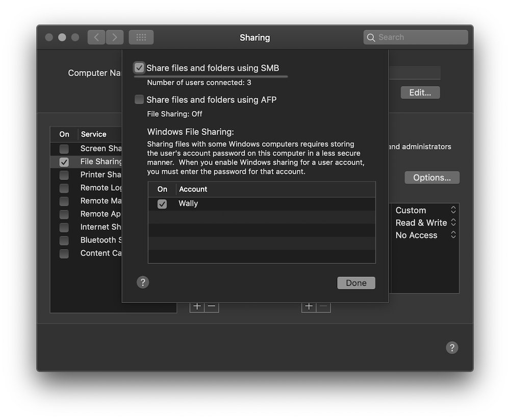The image size is (510, 420).
Task: Remove a shared folder with the minus button
Action: tap(211, 306)
